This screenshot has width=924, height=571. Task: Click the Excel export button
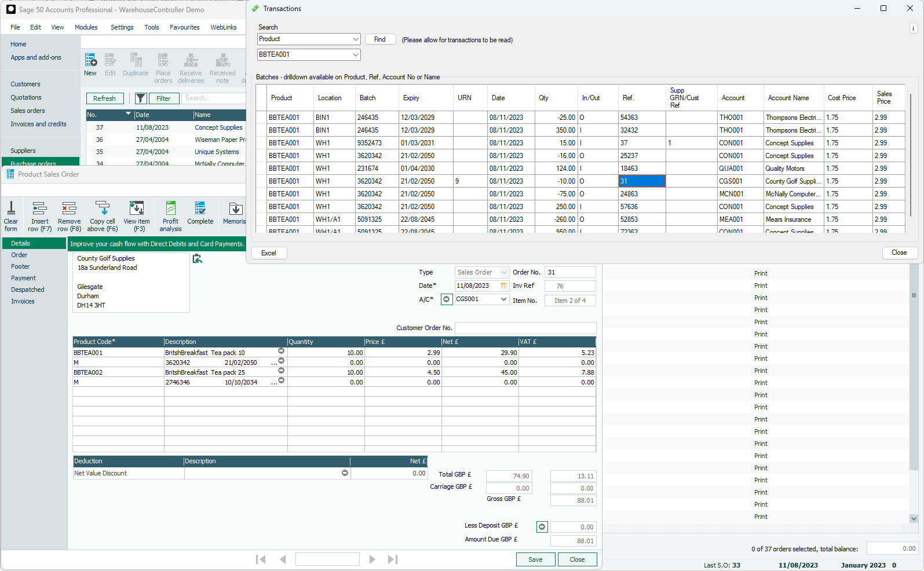269,253
